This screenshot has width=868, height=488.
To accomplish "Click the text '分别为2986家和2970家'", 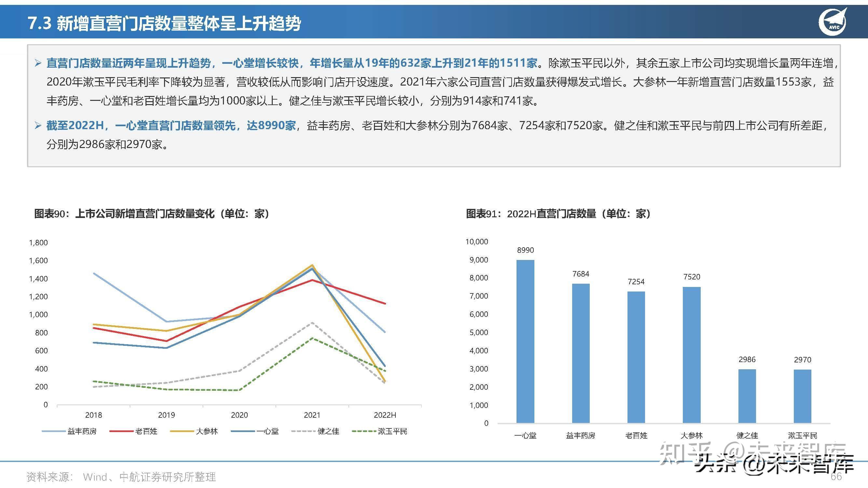I will 104,144.
